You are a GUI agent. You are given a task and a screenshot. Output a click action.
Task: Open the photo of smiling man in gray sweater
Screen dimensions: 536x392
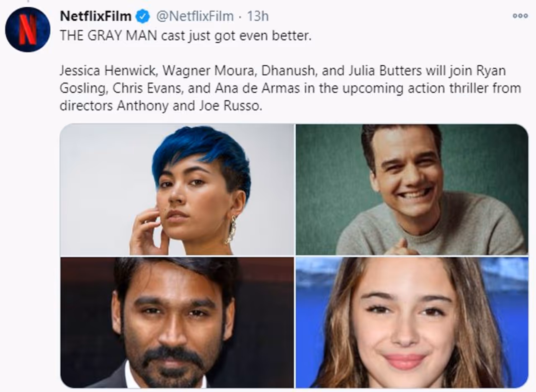click(x=412, y=189)
